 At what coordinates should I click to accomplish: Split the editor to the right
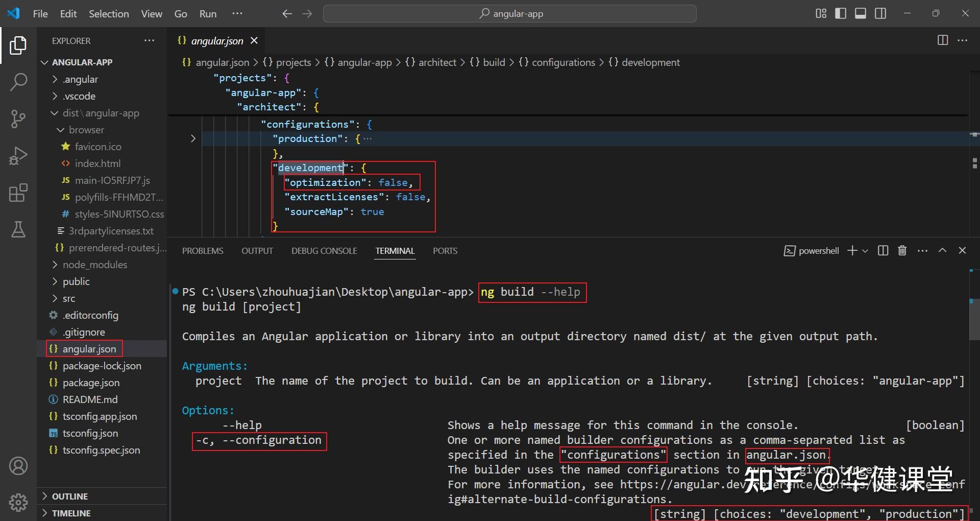(942, 40)
